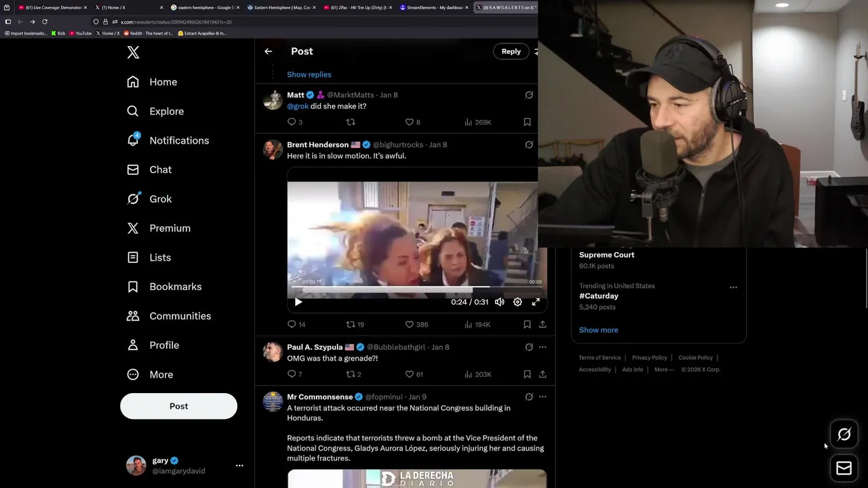Click the @grok mention link
Screen dimensions: 868x488
[298, 106]
